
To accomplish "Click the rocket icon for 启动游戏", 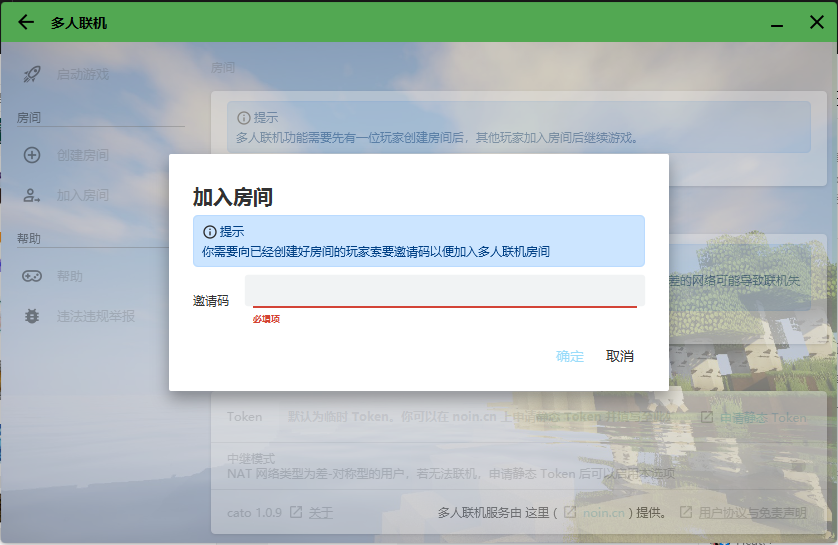I will [x=32, y=74].
